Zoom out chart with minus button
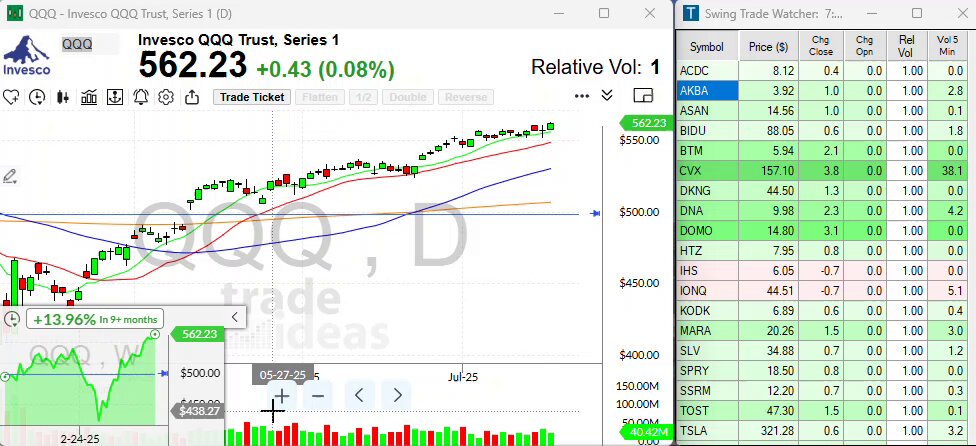Viewport: 976px width, 446px height. (317, 396)
